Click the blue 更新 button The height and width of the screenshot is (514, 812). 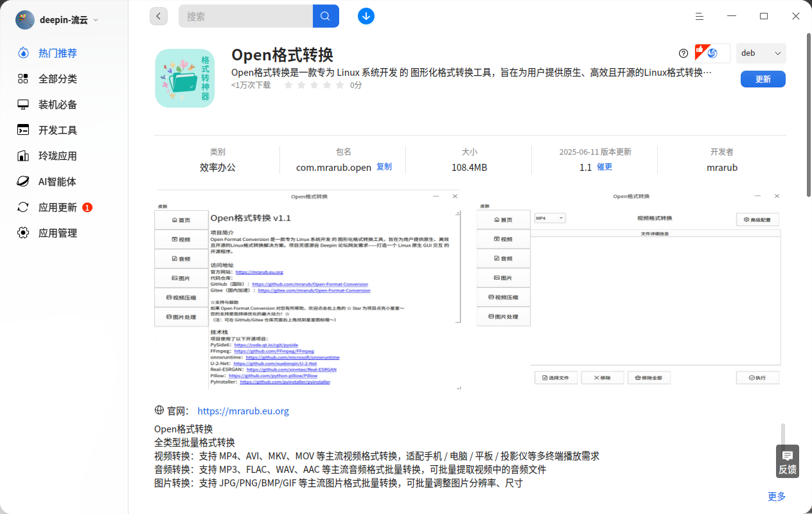click(763, 79)
